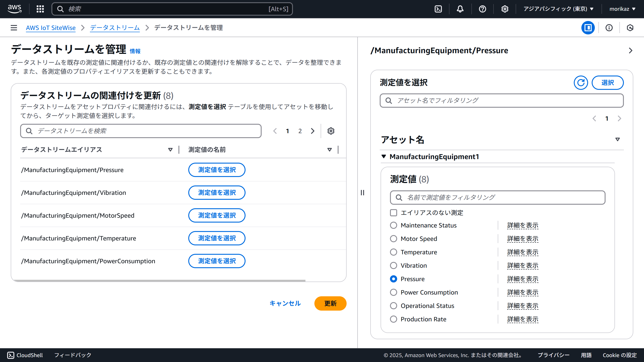Open the notifications bell

tap(460, 9)
